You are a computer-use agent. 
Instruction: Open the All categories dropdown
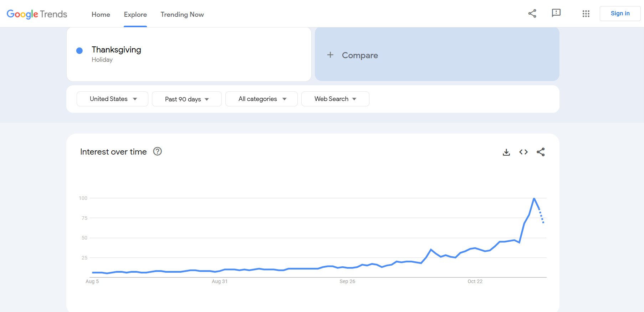pos(261,99)
